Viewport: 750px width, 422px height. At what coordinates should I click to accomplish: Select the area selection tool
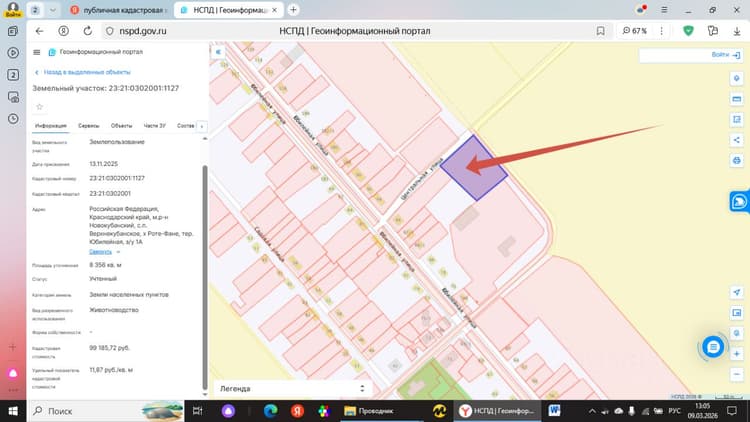click(737, 119)
